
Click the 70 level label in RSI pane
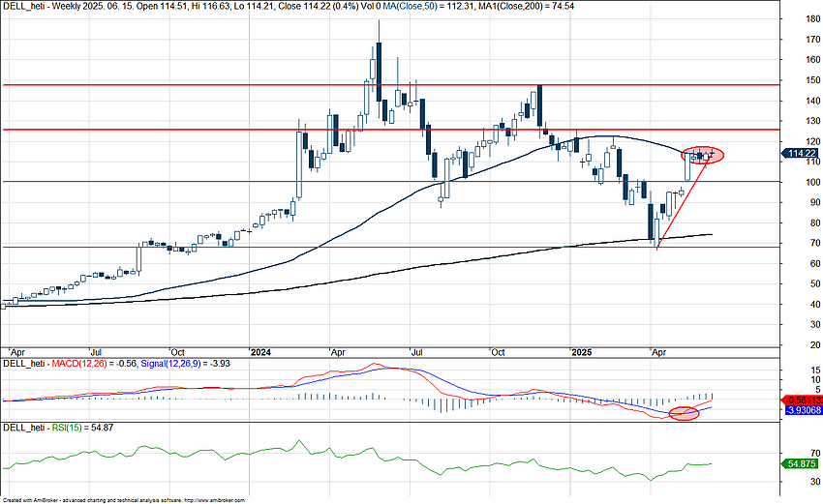[815, 454]
